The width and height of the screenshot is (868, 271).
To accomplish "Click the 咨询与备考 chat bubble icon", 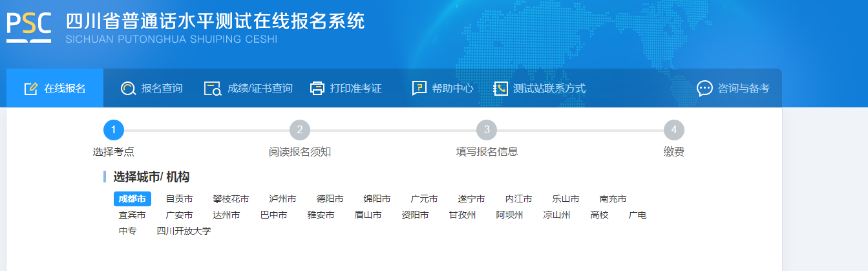I will [x=704, y=89].
